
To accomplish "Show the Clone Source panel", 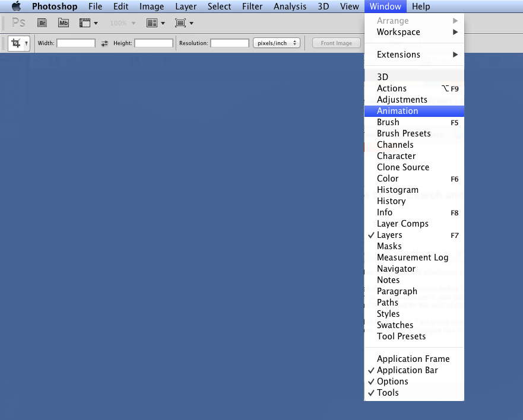I will pos(414,167).
